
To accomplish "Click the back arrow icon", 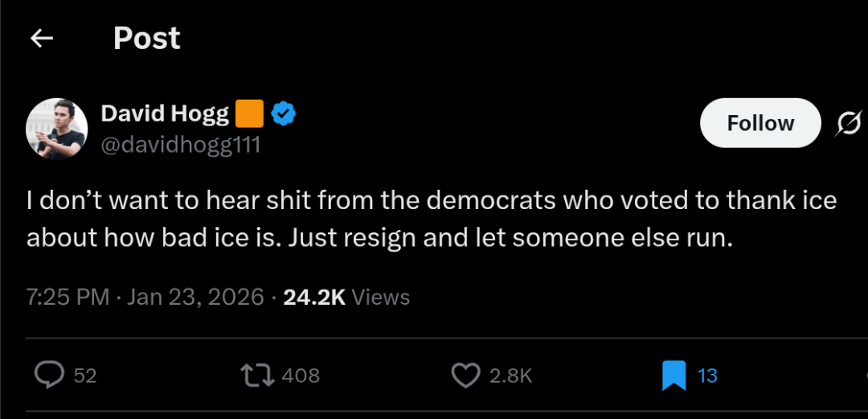I will tap(41, 39).
